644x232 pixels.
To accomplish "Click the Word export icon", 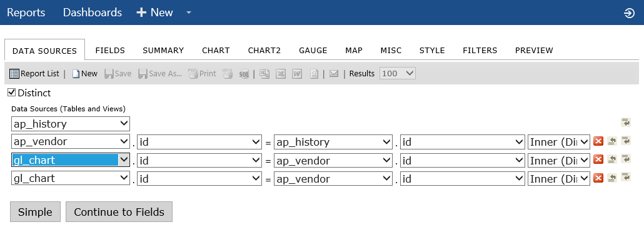I will pyautogui.click(x=297, y=74).
